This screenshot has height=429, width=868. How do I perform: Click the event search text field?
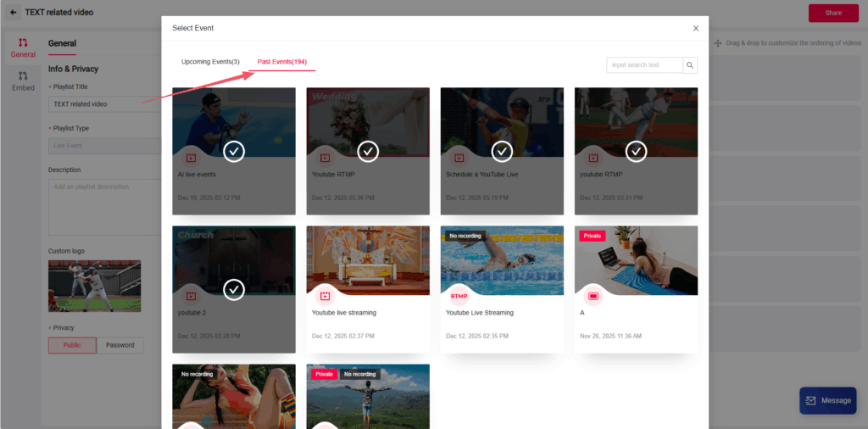click(645, 65)
